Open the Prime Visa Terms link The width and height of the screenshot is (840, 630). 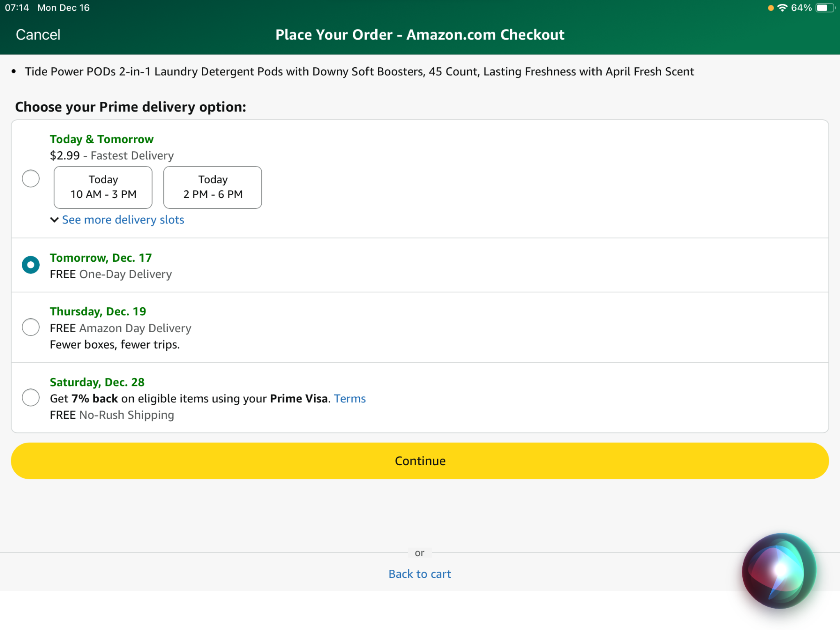[x=350, y=399]
